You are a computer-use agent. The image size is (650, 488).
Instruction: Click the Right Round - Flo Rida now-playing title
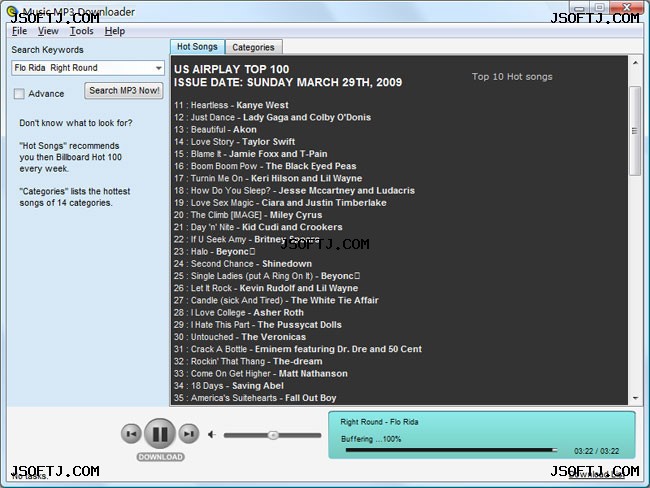coord(379,422)
